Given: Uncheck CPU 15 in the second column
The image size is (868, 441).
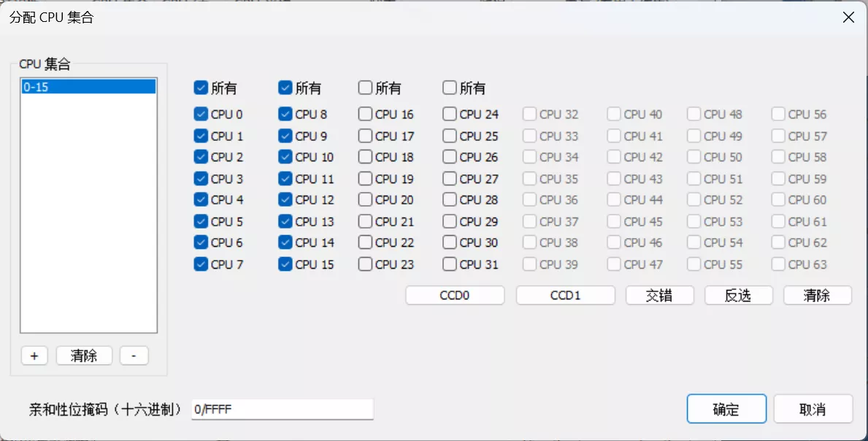Looking at the screenshot, I should click(x=284, y=264).
